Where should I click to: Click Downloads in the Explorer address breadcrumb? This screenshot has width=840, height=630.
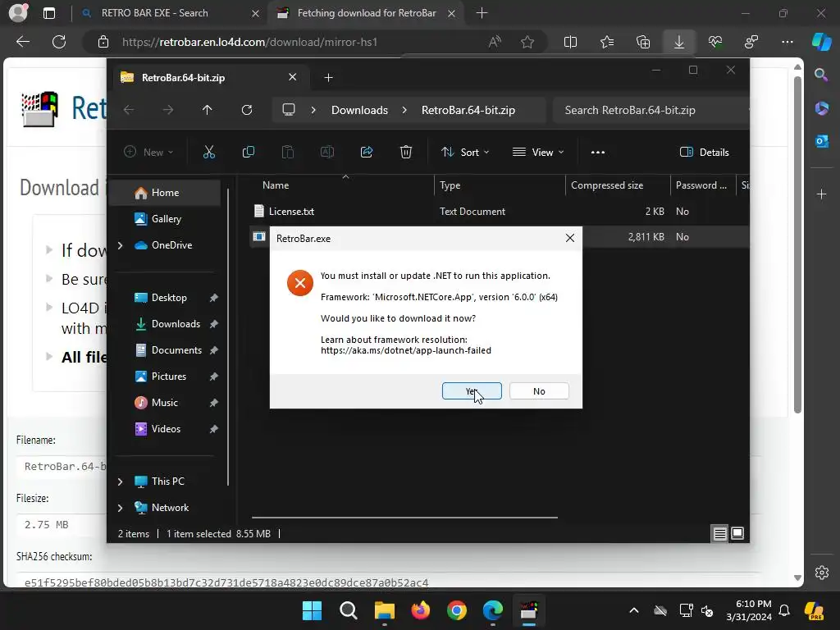tap(359, 110)
